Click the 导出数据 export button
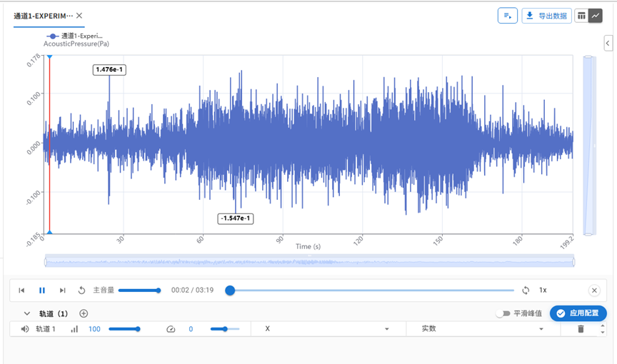 pyautogui.click(x=546, y=16)
